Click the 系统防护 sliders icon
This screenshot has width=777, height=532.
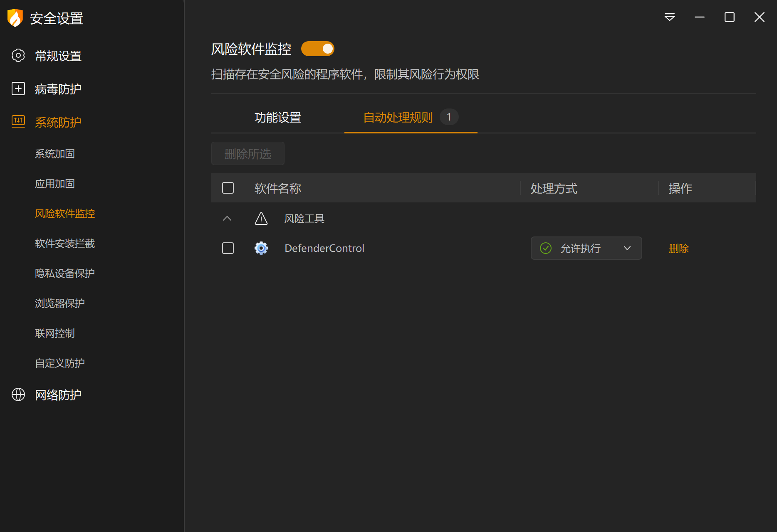(x=18, y=121)
